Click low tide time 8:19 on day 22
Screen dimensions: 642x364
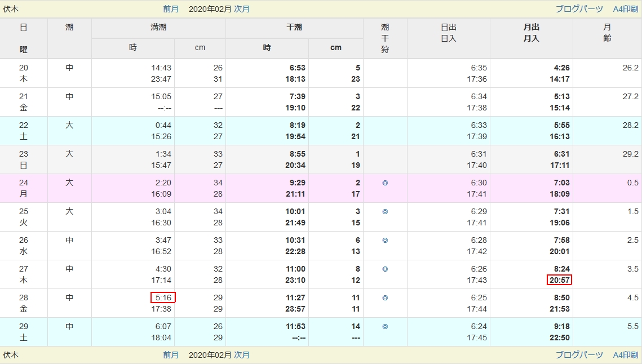[297, 125]
